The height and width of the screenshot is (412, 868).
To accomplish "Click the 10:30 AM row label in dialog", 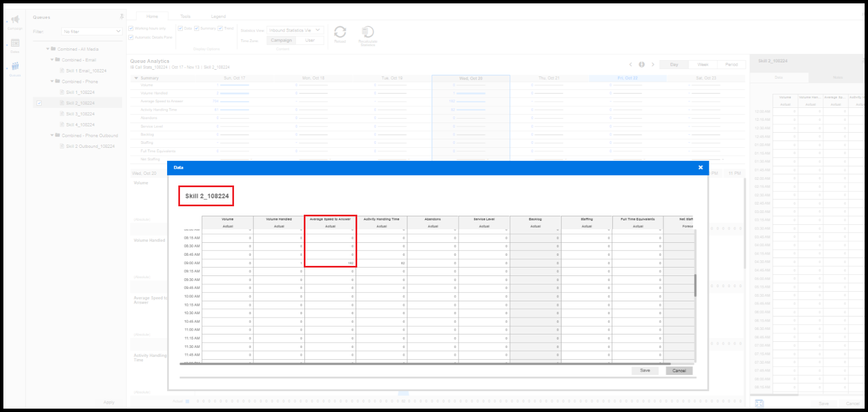I will coord(192,313).
